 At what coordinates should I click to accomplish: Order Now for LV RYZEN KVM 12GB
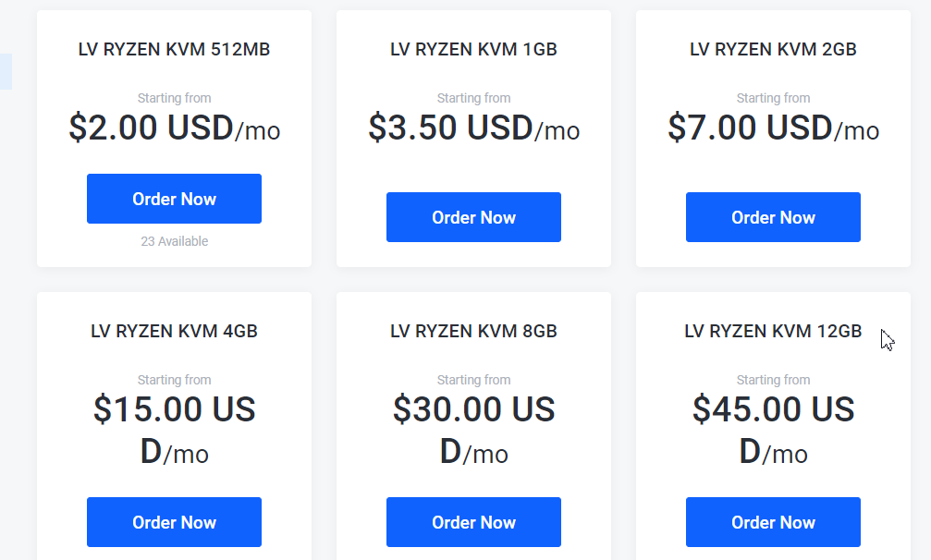[773, 522]
